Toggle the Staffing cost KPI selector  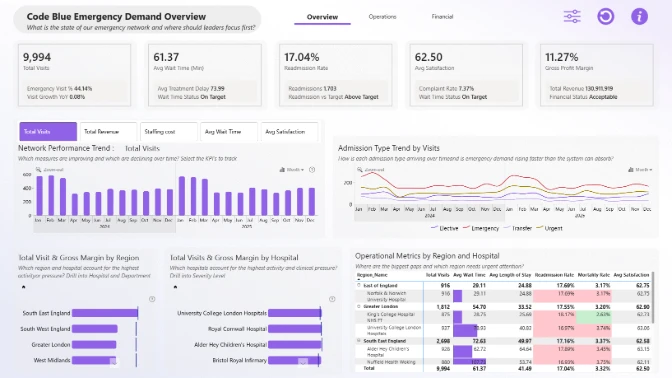pyautogui.click(x=169, y=132)
